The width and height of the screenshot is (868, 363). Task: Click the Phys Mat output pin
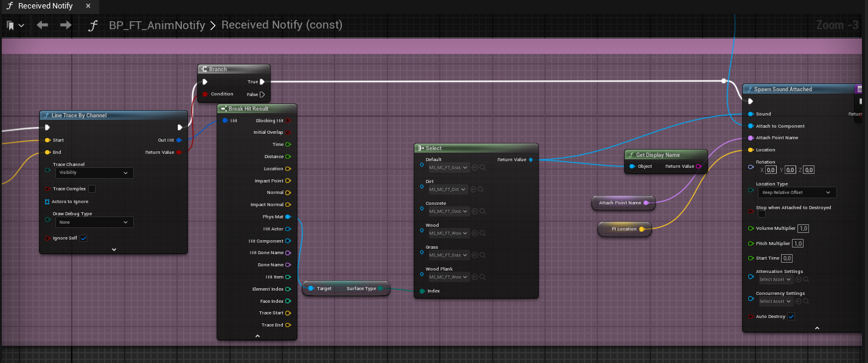(x=288, y=216)
